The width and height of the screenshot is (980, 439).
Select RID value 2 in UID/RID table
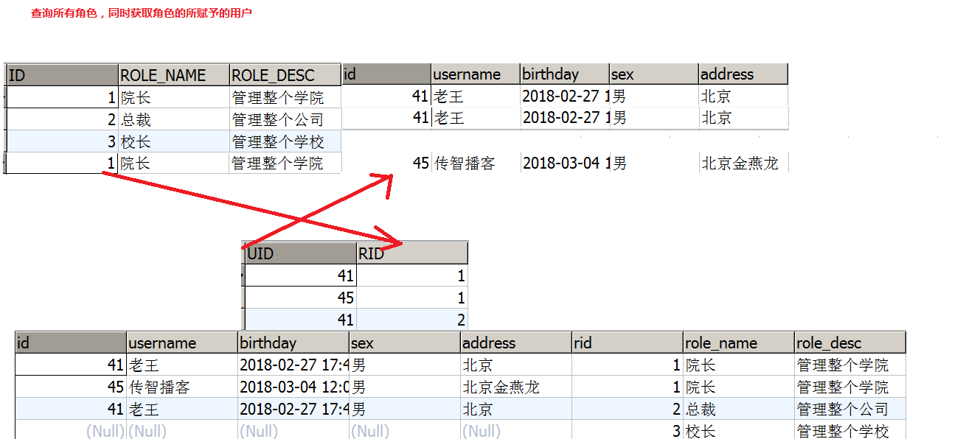click(x=412, y=320)
